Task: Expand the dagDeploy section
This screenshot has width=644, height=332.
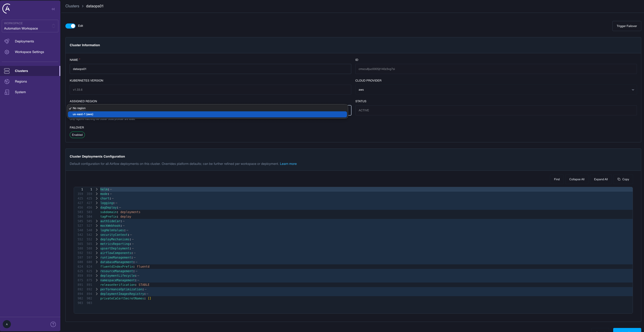Action: click(x=97, y=208)
